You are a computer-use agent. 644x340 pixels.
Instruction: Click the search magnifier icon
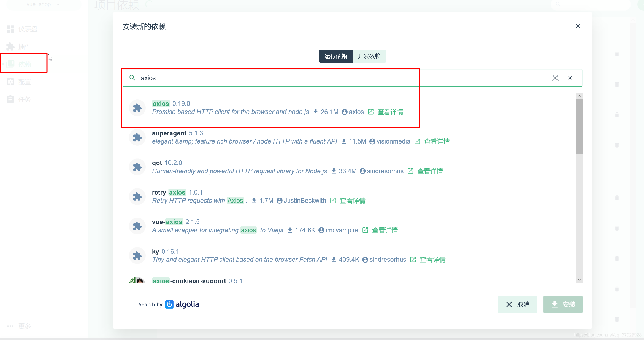point(132,78)
